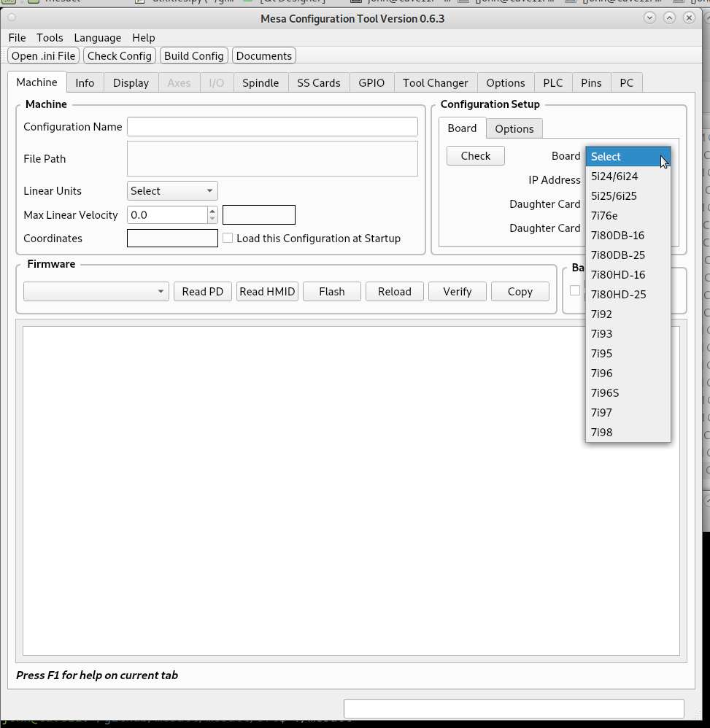Image resolution: width=710 pixels, height=728 pixels.
Task: Choose 7i80DB-16 from Board list
Action: click(x=628, y=236)
